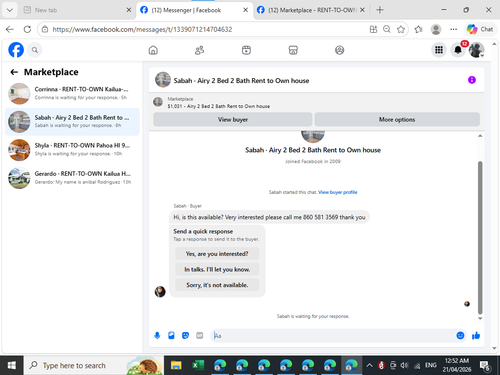The width and height of the screenshot is (500, 375).
Task: Click the Facebook search magnifier icon
Action: tap(35, 50)
